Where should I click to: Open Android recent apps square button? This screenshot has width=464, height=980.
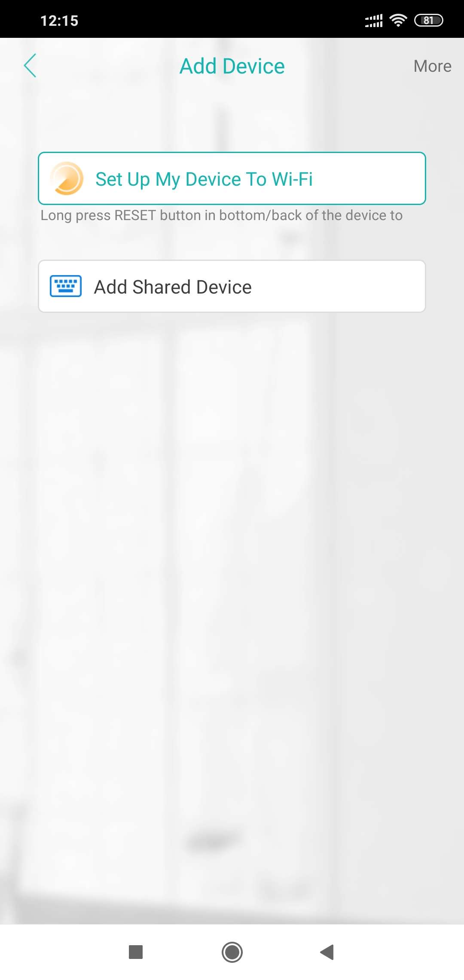pyautogui.click(x=136, y=952)
